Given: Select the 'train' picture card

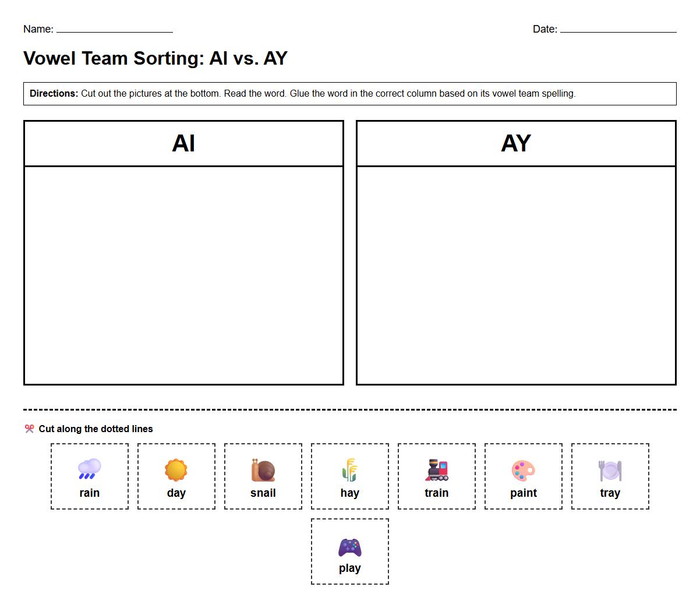Looking at the screenshot, I should click(x=436, y=476).
